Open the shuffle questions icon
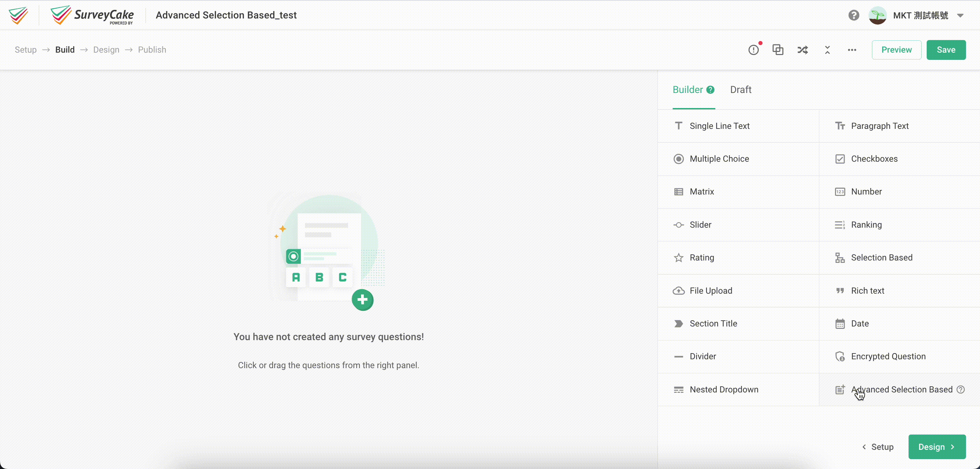 (x=803, y=50)
